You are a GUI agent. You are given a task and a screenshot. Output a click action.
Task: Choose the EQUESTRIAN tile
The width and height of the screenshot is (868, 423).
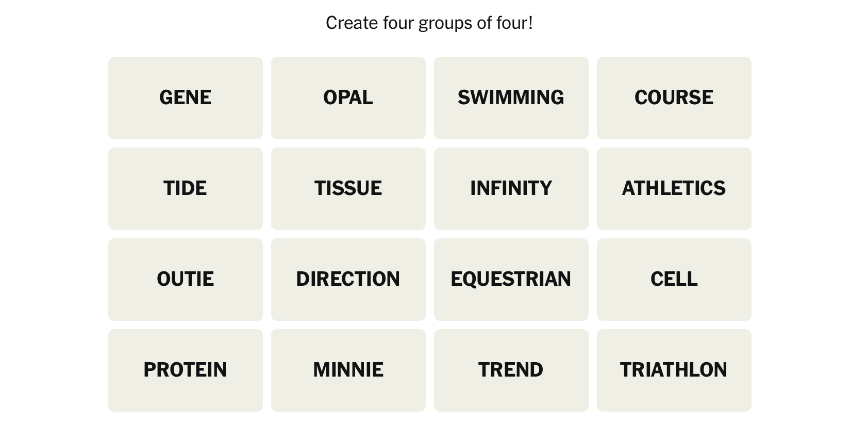pyautogui.click(x=511, y=279)
